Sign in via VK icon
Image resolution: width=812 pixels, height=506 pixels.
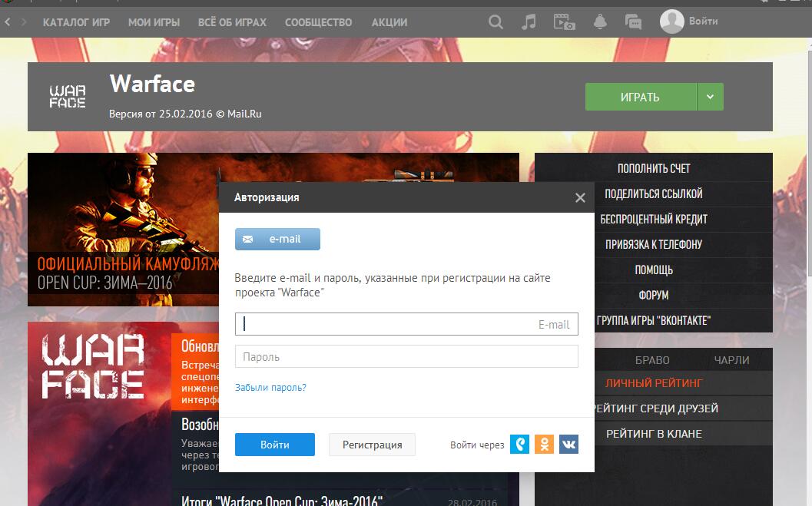[x=568, y=445]
